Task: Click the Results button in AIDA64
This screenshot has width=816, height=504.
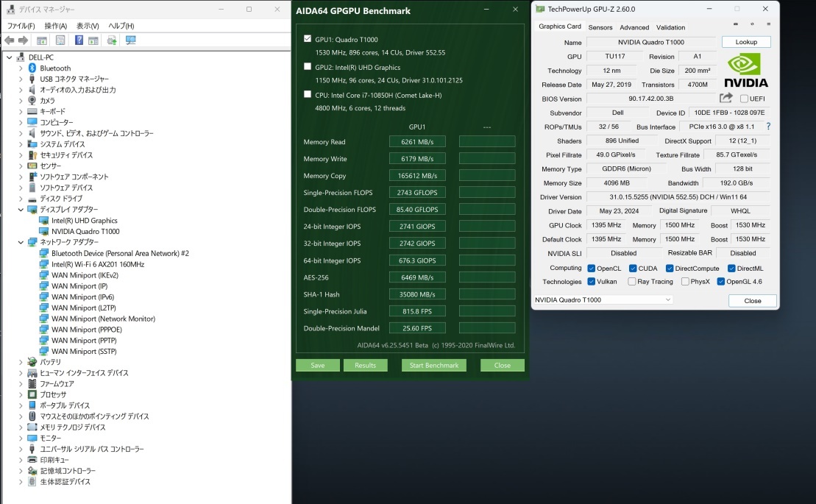Action: tap(366, 365)
